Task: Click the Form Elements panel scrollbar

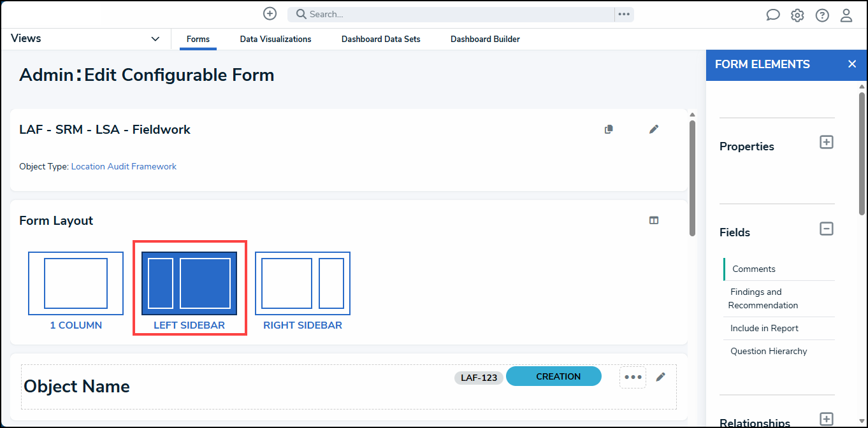Action: point(862,153)
